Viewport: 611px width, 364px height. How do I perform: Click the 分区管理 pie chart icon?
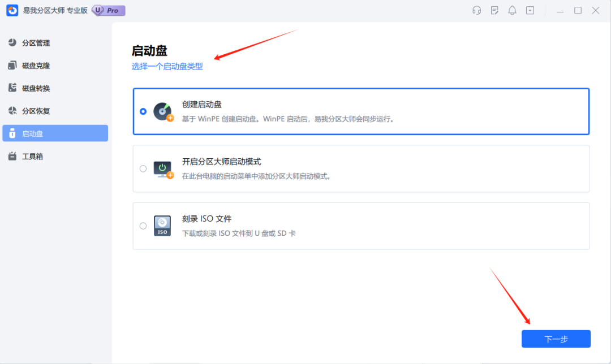[x=12, y=42]
